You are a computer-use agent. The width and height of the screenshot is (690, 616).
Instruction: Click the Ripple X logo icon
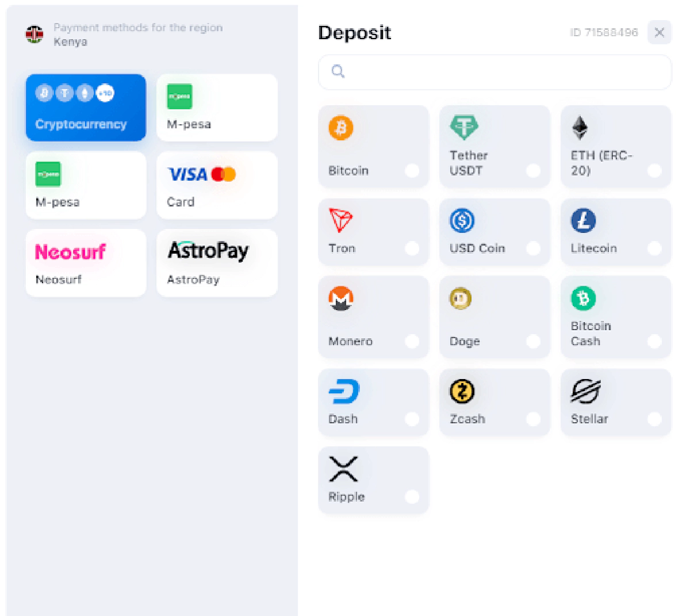tap(343, 469)
